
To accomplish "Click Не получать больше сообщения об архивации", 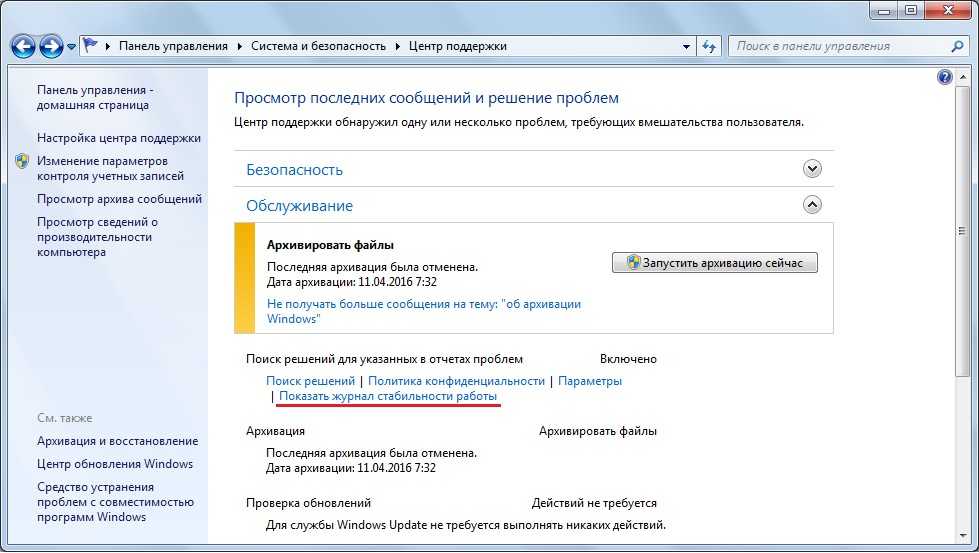I will click(x=424, y=311).
